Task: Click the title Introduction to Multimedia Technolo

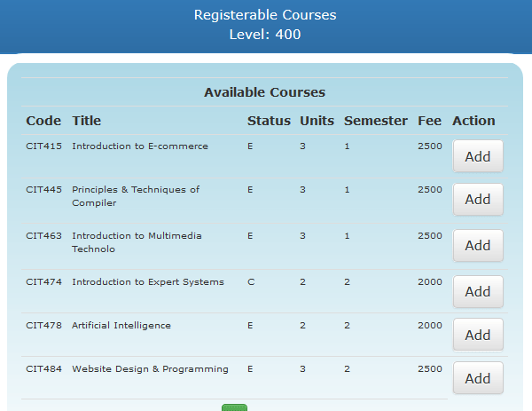Action: tap(137, 242)
